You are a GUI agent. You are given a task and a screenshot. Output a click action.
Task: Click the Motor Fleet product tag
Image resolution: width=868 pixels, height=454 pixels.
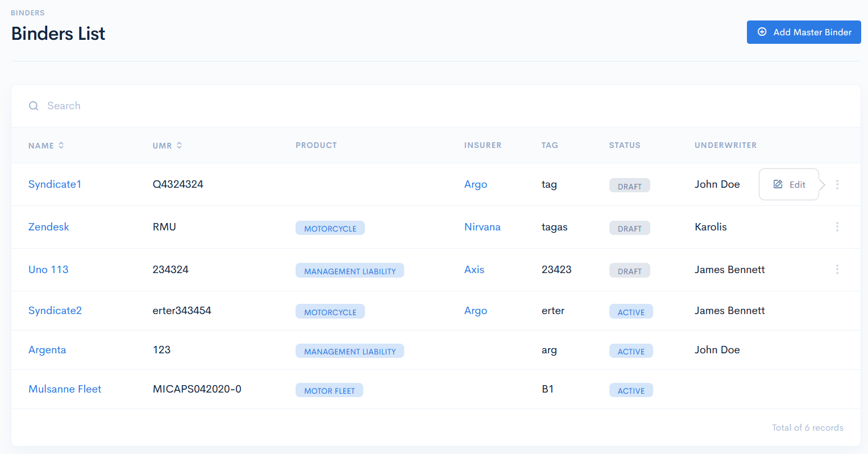(x=329, y=390)
